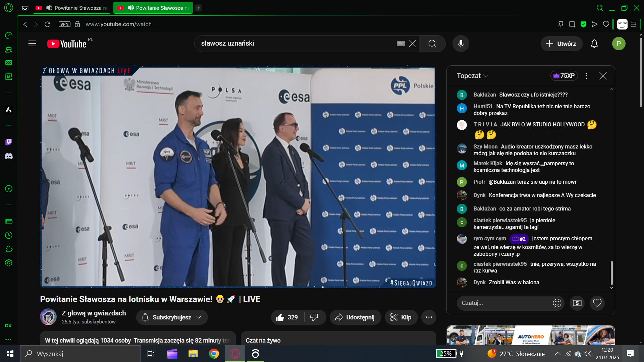Go back to previous page

coord(25,24)
